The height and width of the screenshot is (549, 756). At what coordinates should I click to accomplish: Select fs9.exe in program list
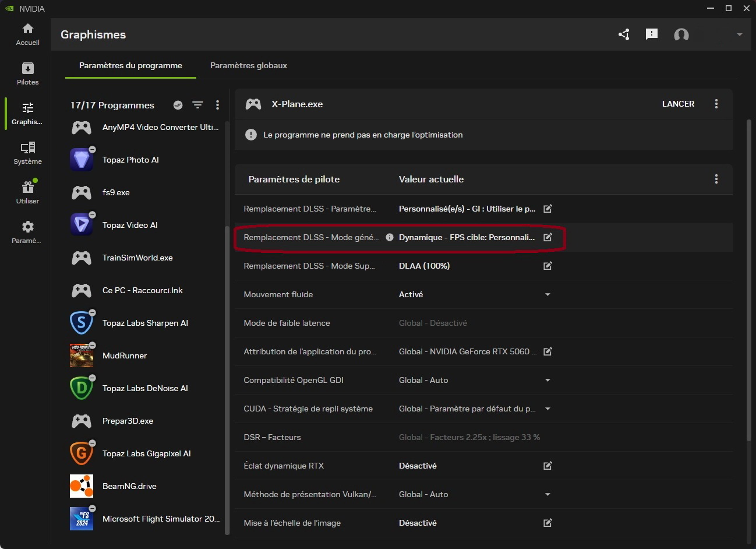144,192
